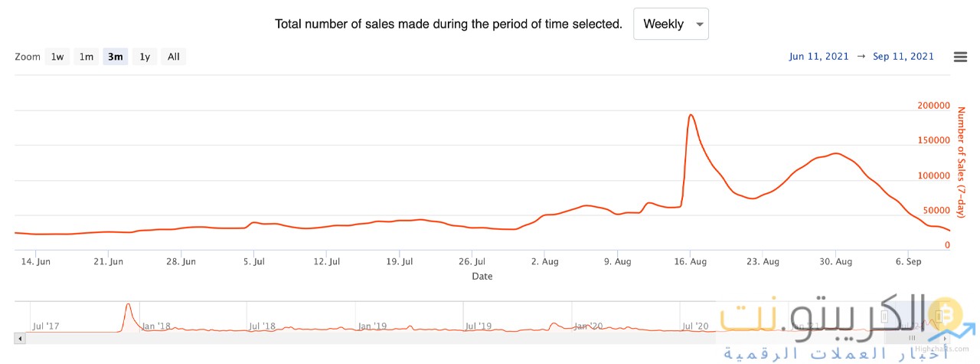Show the All zoom range

coord(174,57)
